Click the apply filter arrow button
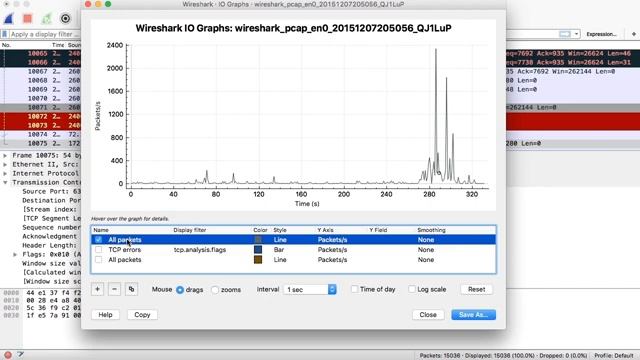The height and width of the screenshot is (360, 640). click(x=565, y=34)
